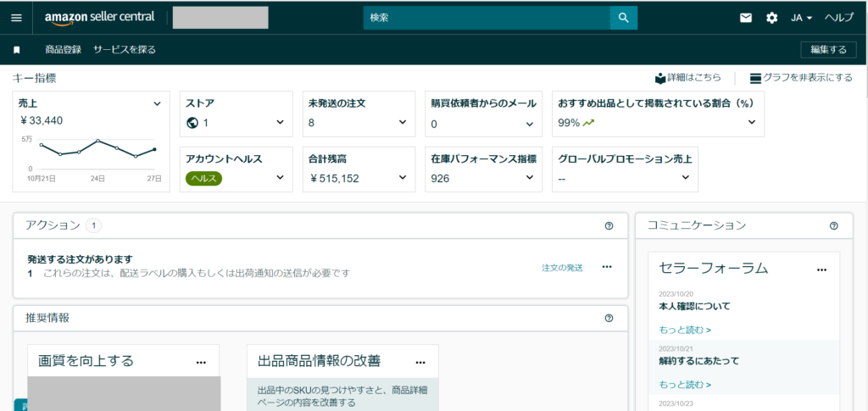Viewport: 868px width, 411px height.
Task: Click help icon in コミュニケーション panel
Action: coord(833,225)
